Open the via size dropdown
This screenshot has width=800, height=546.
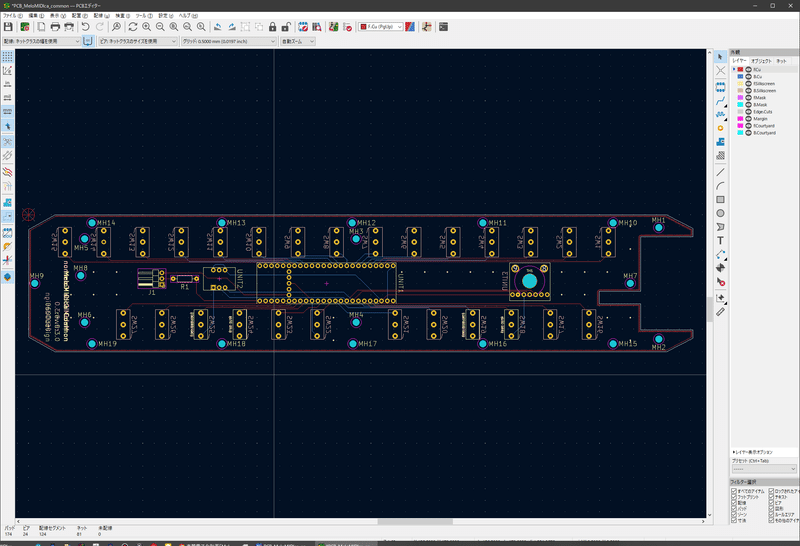coord(138,41)
